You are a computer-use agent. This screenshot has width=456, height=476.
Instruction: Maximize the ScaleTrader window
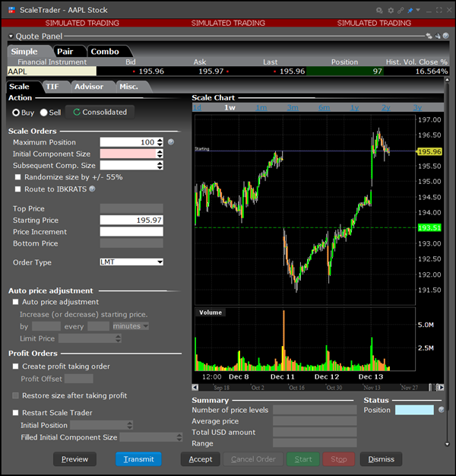439,10
